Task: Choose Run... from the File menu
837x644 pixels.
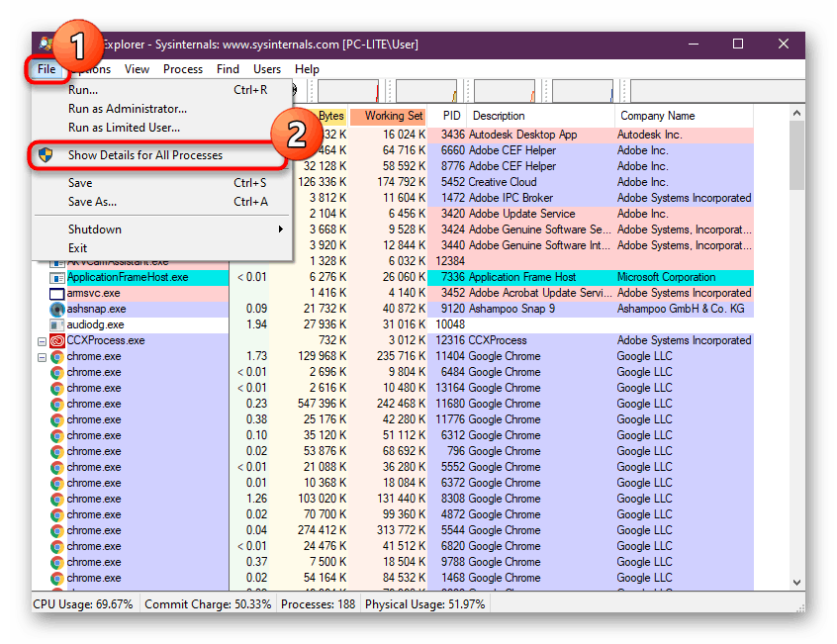Action: (162, 90)
